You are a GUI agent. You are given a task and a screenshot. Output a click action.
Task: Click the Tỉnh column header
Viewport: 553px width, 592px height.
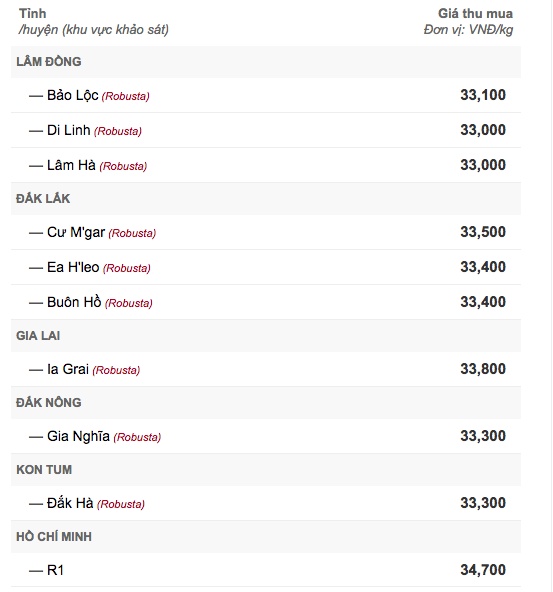pyautogui.click(x=33, y=14)
